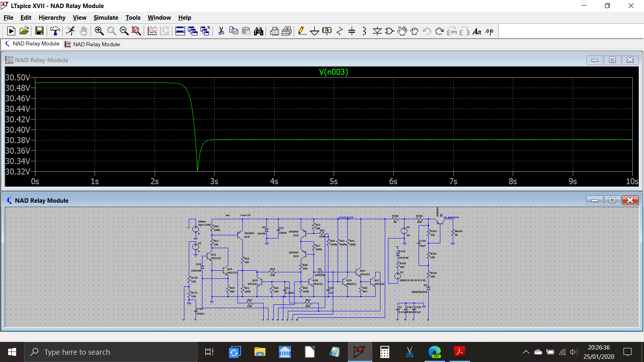Image resolution: width=644 pixels, height=362 pixels.
Task: Open the Tools menu
Action: 133,18
